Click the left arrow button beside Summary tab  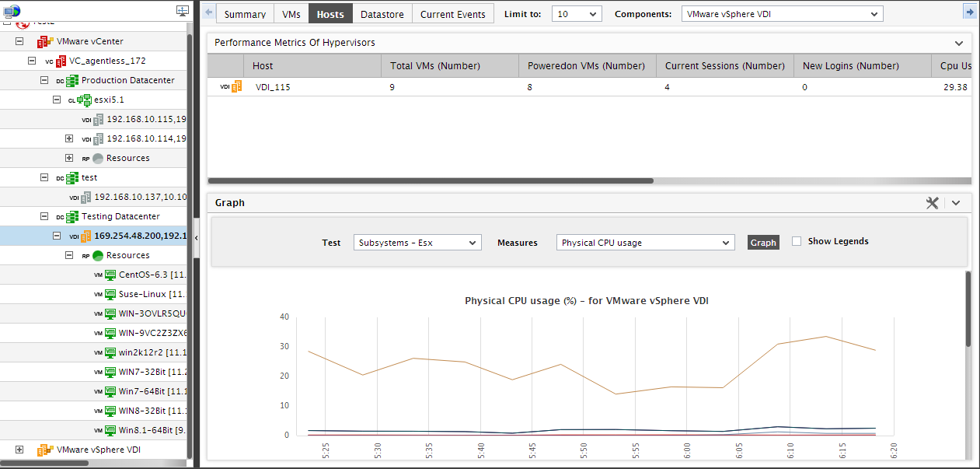tap(208, 12)
